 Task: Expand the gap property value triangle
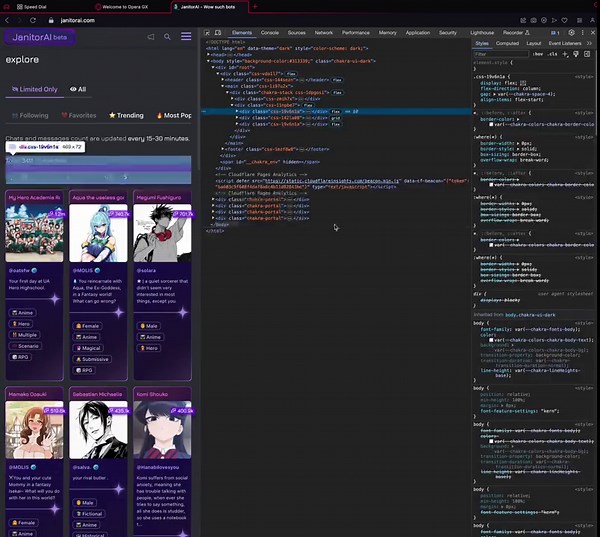[494, 94]
